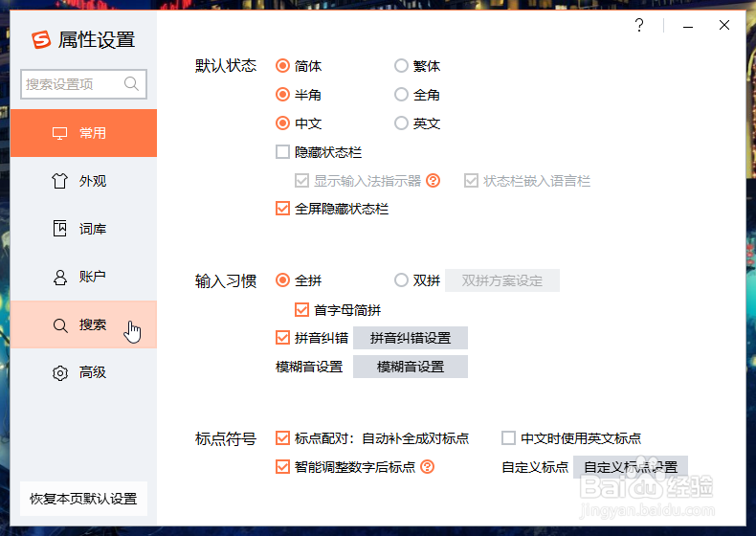Viewport: 756px width, 536px height.
Task: Enable the 隐藏状态栏 checkbox
Action: 282,152
